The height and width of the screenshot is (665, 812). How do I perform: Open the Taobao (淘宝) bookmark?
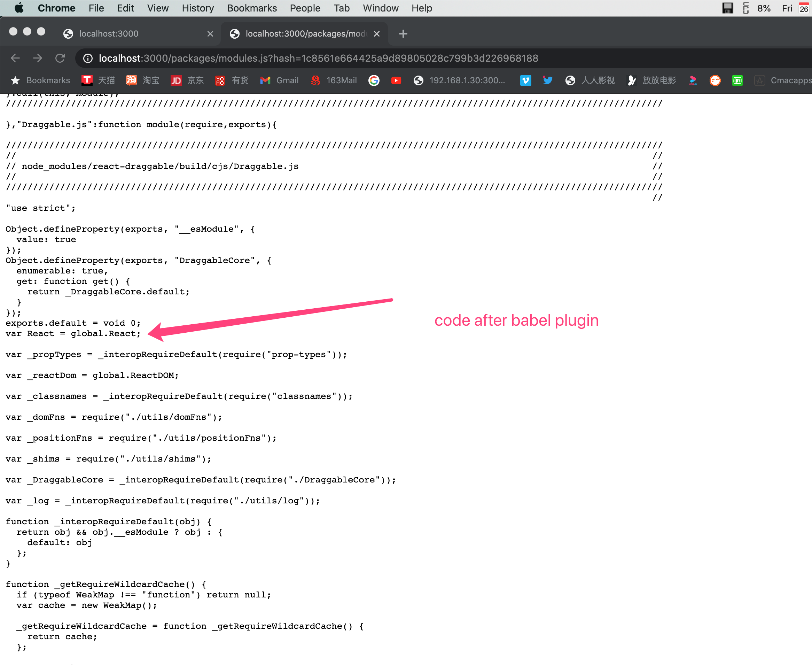pos(142,80)
